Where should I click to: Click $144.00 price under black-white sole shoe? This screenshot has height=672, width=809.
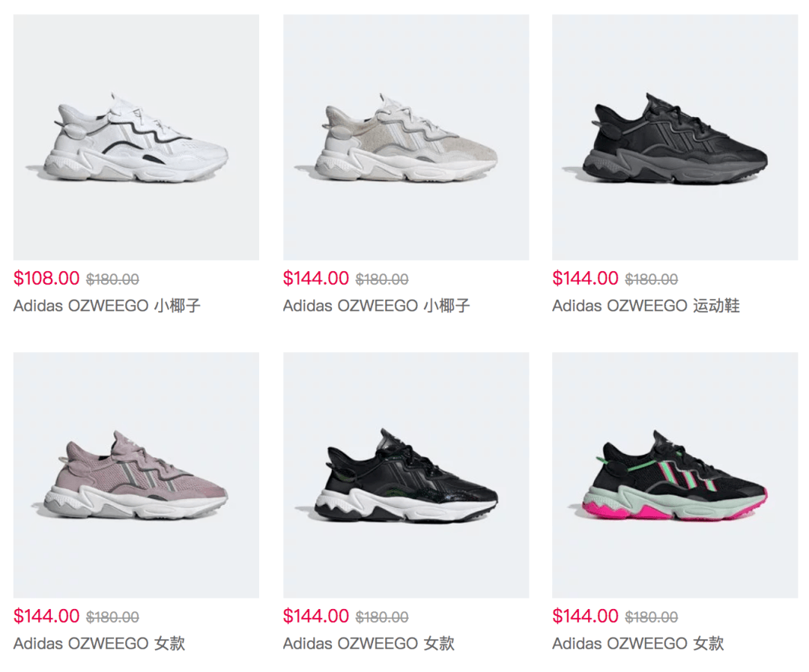click(316, 617)
